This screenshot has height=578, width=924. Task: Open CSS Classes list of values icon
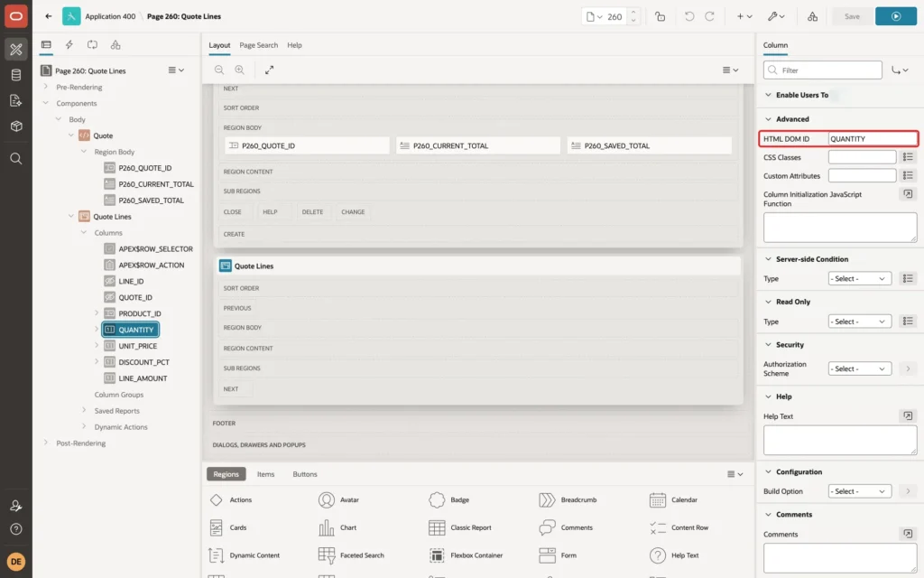[908, 157]
